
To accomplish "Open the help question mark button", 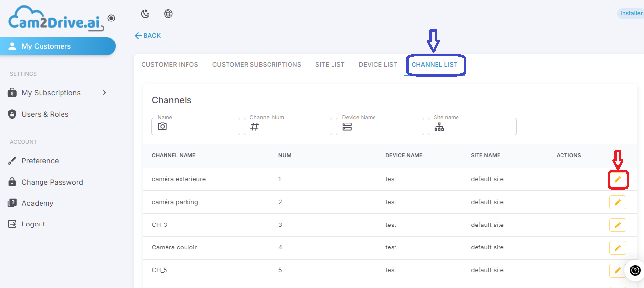I will point(635,270).
